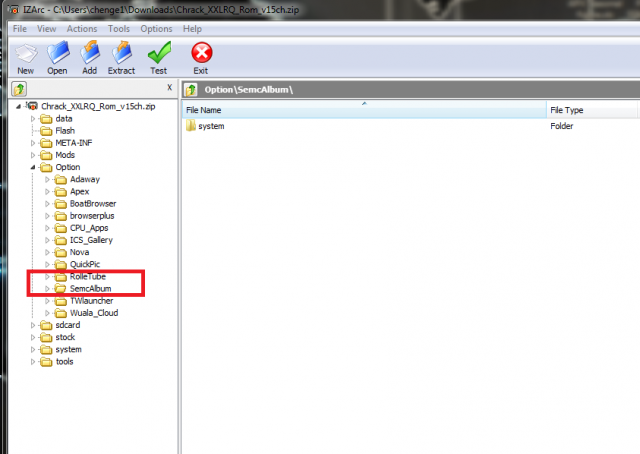Click the Flash folder icon
This screenshot has width=640, height=454.
(x=46, y=131)
